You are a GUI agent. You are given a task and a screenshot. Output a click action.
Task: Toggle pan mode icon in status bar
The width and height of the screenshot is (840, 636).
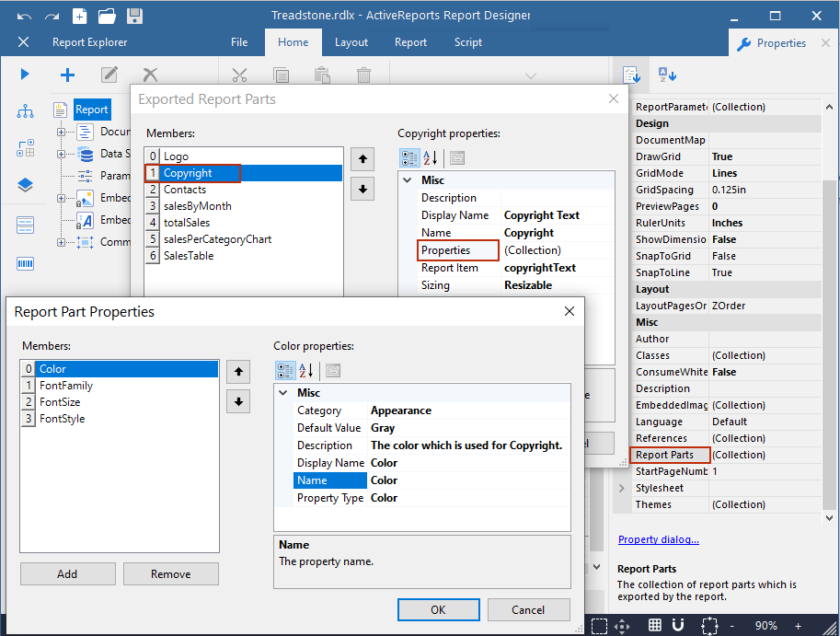622,625
